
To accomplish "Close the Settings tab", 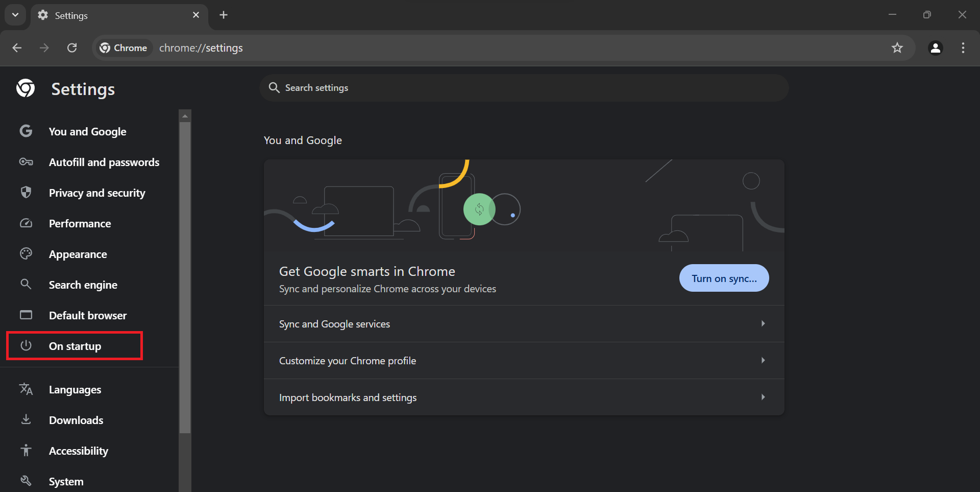I will pos(196,15).
